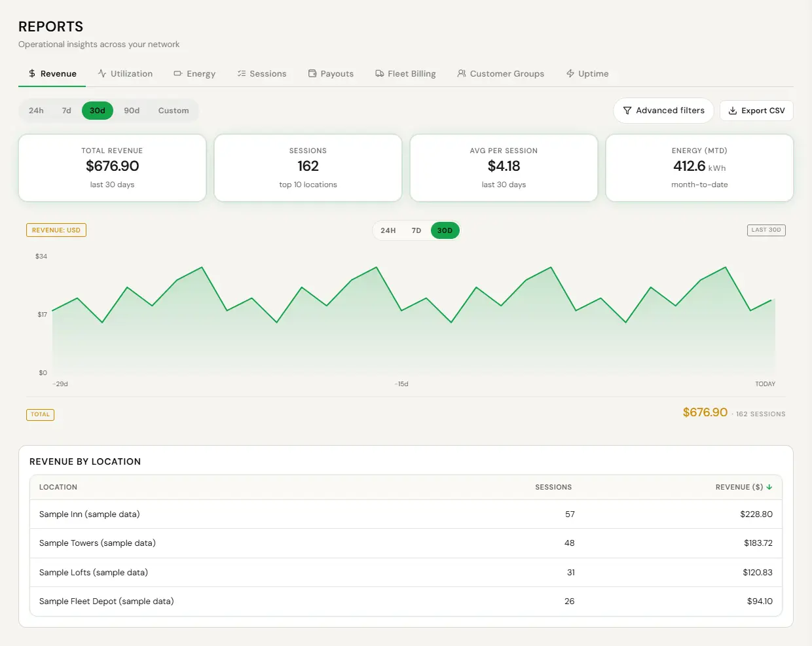Set the chart range to 30D
The image size is (812, 646).
[x=445, y=230]
